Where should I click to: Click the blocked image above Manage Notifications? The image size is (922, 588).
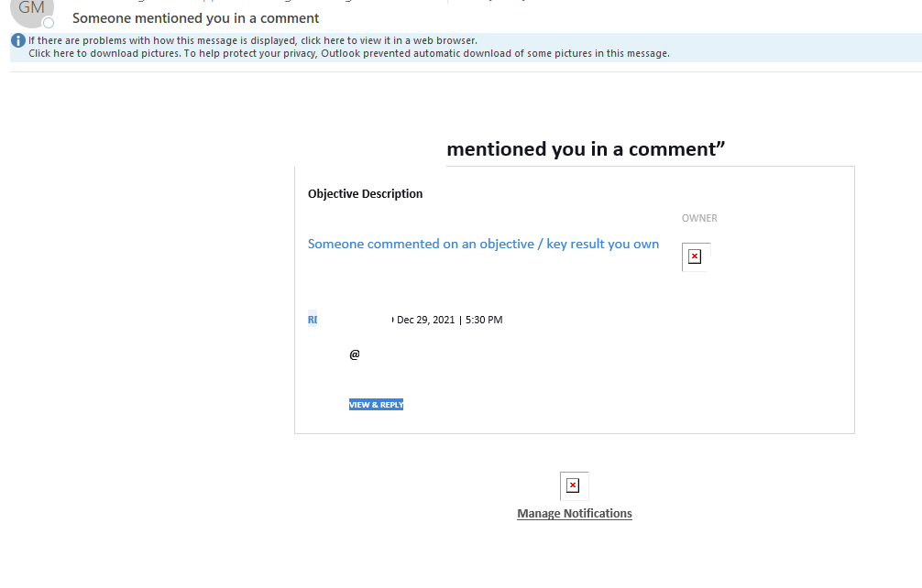pos(574,485)
